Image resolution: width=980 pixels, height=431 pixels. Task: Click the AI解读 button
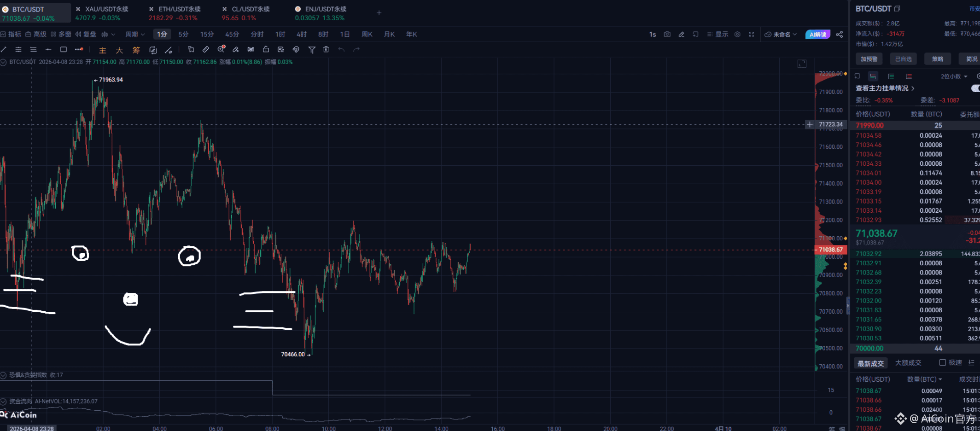click(x=818, y=35)
